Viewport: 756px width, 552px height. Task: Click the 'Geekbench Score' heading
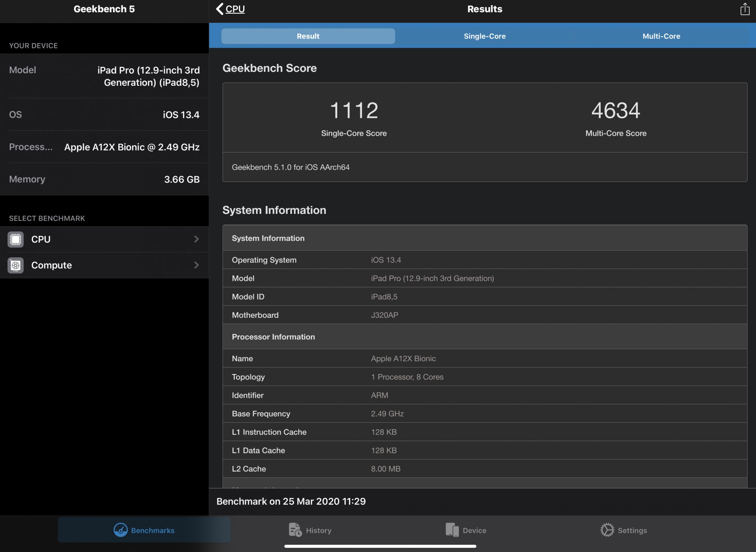click(270, 68)
